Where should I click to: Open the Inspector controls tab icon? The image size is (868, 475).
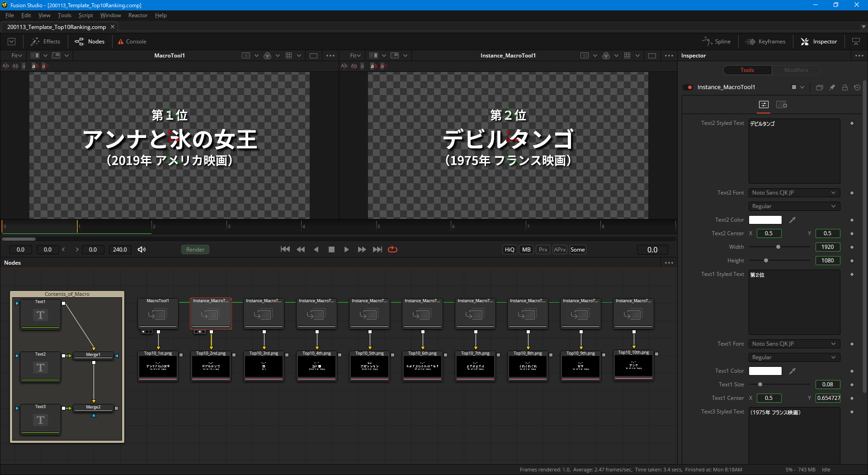(x=764, y=105)
